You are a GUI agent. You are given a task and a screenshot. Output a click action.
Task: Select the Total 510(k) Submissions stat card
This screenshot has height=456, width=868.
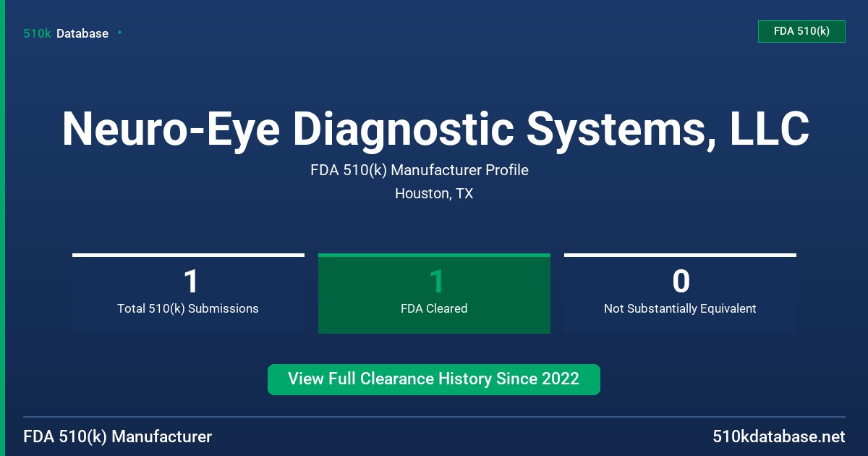188,293
